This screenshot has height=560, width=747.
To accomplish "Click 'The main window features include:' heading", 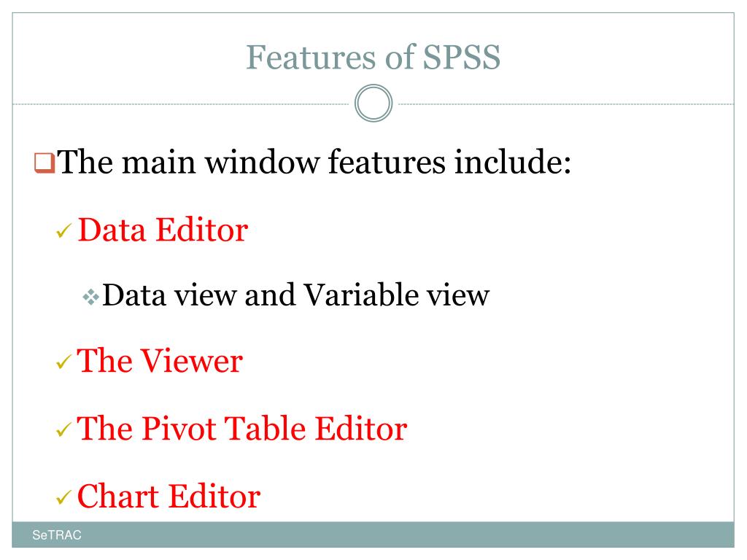I will point(314,162).
